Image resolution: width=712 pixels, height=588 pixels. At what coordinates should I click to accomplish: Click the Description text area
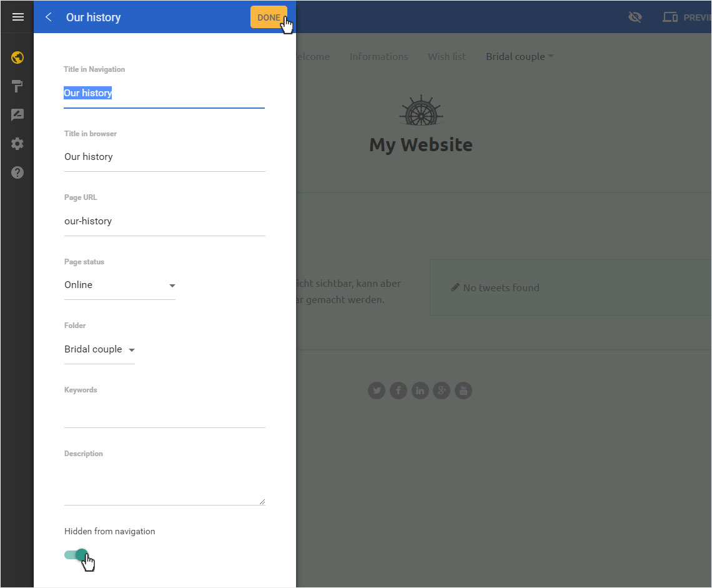(164, 486)
